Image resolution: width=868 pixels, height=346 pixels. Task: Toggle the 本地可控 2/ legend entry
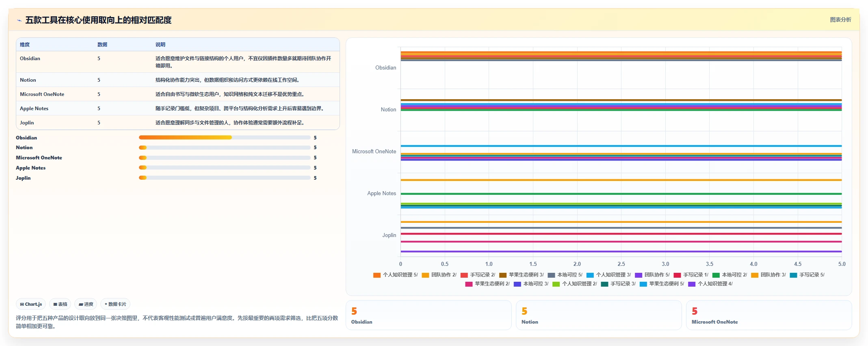729,275
